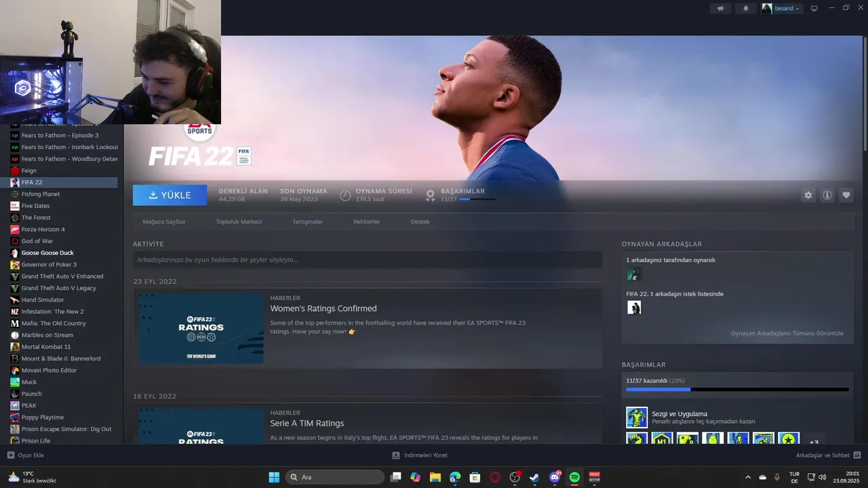The width and height of the screenshot is (868, 488).
Task: Open Sezgi ve Uygulama achievement icon
Action: (x=637, y=418)
